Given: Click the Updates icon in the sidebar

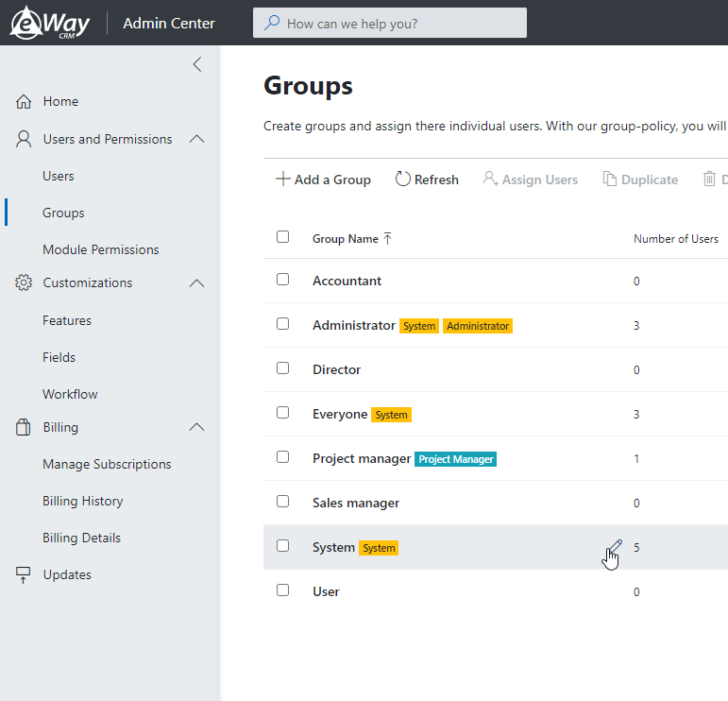Looking at the screenshot, I should tap(24, 574).
